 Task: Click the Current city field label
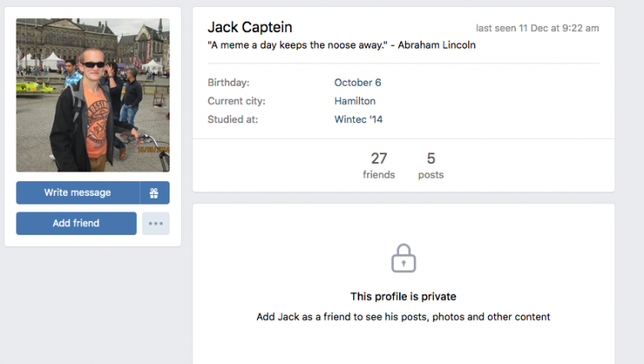(236, 101)
